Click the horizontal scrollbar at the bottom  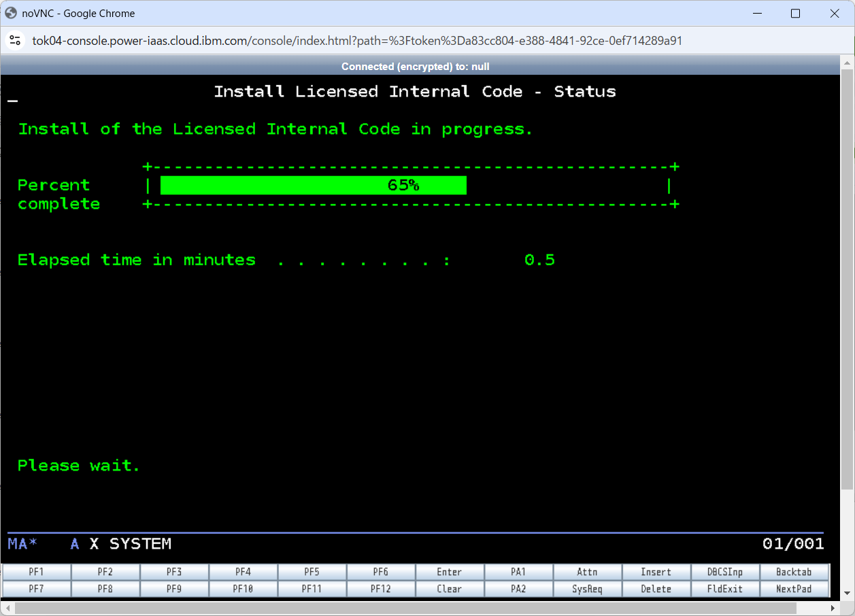405,607
